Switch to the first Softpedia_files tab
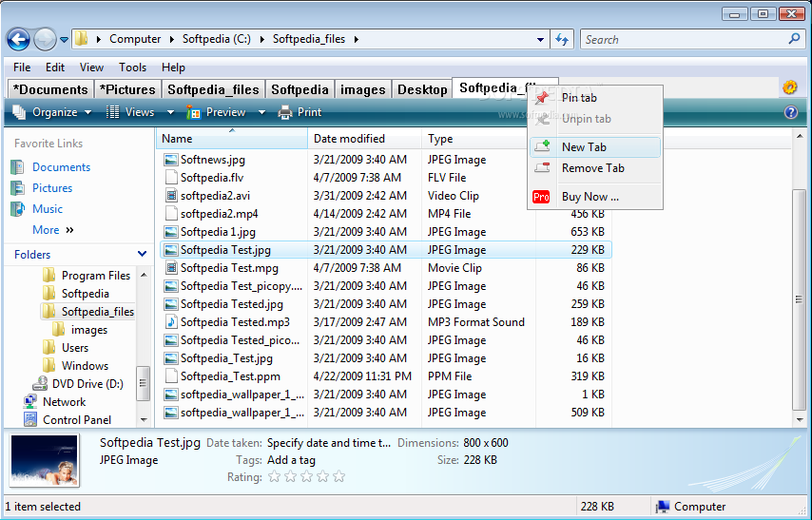Image resolution: width=812 pixels, height=520 pixels. coord(213,89)
